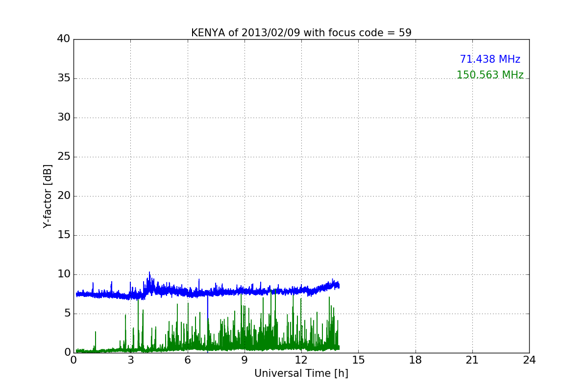The width and height of the screenshot is (588, 392).
Task: Click x-axis tick label '24'
Action: pyautogui.click(x=529, y=360)
